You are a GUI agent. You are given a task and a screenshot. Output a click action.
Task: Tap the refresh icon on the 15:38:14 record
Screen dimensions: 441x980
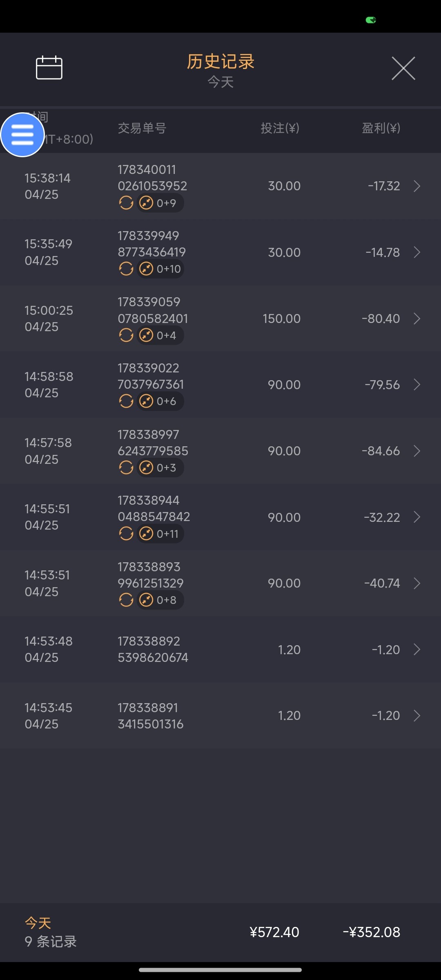[x=126, y=203]
